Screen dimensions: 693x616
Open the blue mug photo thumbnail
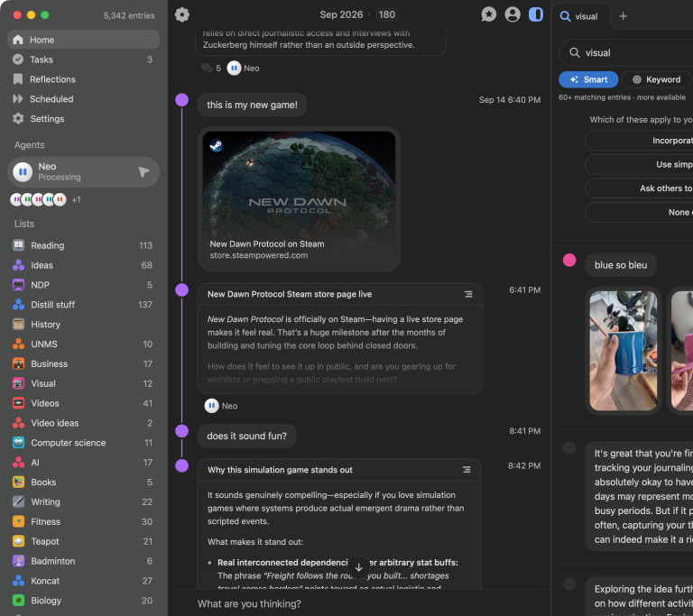pyautogui.click(x=624, y=351)
